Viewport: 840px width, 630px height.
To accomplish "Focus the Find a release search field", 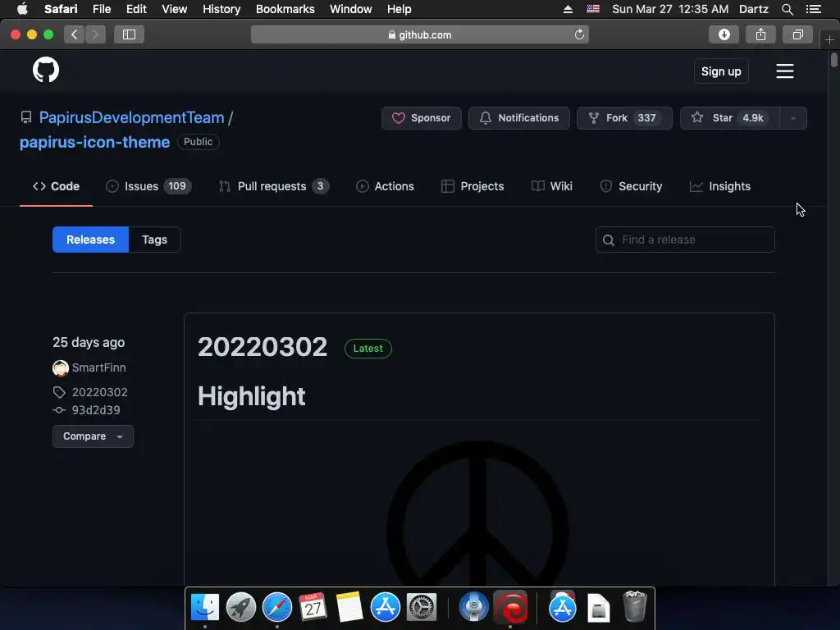I will [685, 240].
